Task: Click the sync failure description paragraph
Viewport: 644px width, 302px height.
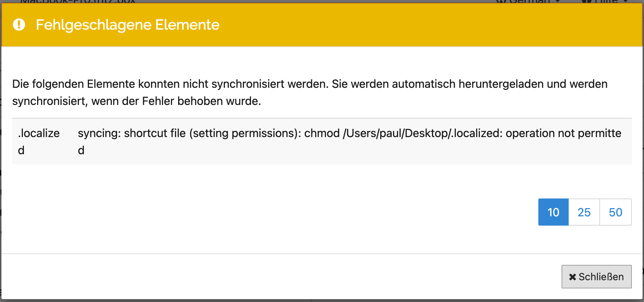Action: coord(310,92)
